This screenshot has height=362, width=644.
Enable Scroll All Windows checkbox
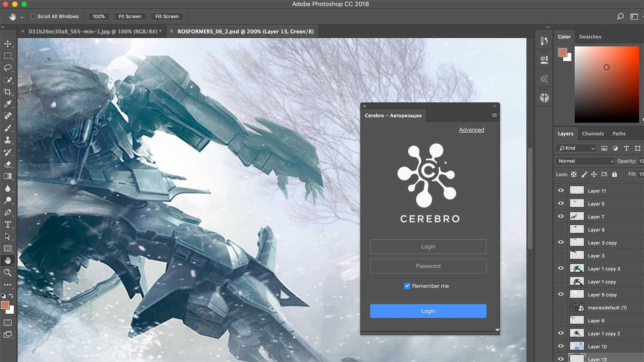[x=33, y=16]
